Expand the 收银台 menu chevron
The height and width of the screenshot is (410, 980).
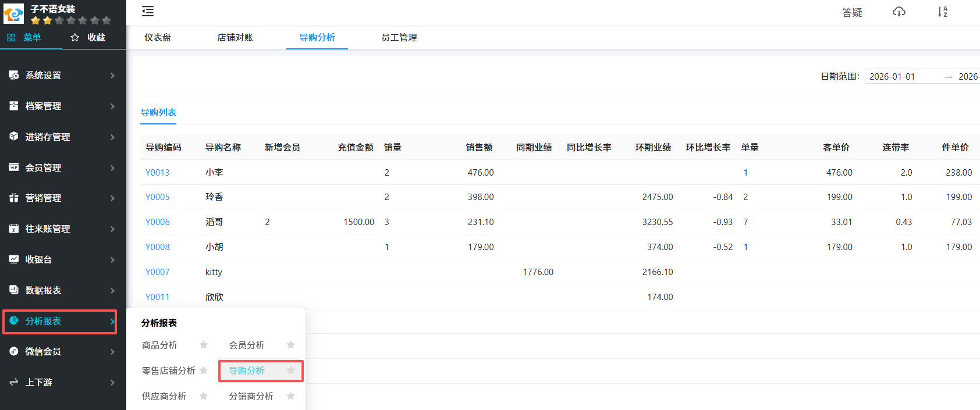click(112, 260)
